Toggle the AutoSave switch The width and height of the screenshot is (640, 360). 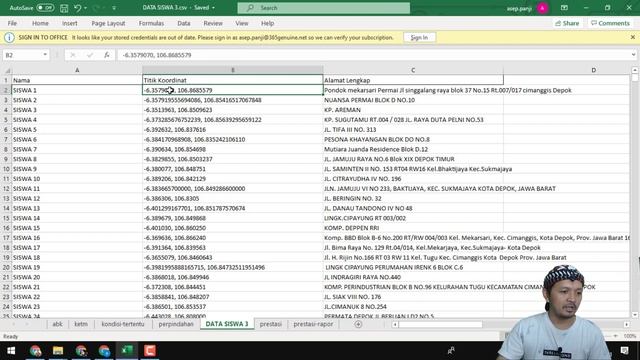(45, 8)
